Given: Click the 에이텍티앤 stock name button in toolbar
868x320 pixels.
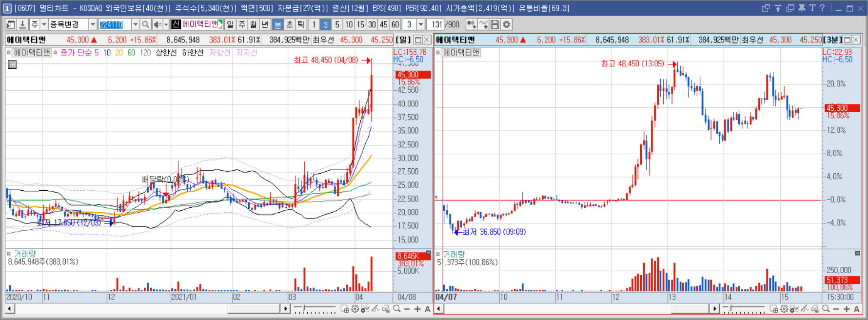Looking at the screenshot, I should [197, 24].
